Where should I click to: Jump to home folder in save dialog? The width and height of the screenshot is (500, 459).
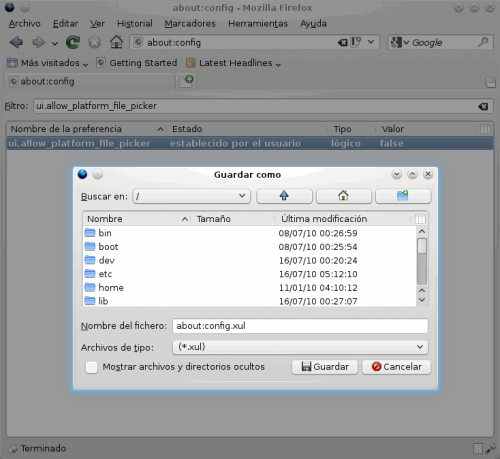point(343,196)
